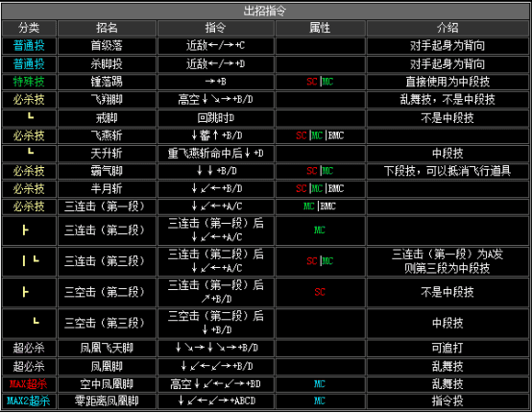This screenshot has height=413, width=532.
Task: Select the 分类 column header
Action: point(29,28)
